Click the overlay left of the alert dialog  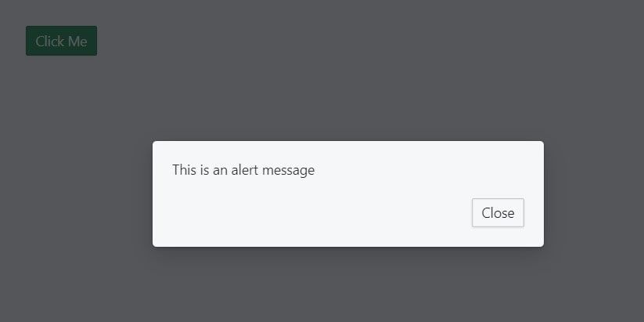point(76,194)
